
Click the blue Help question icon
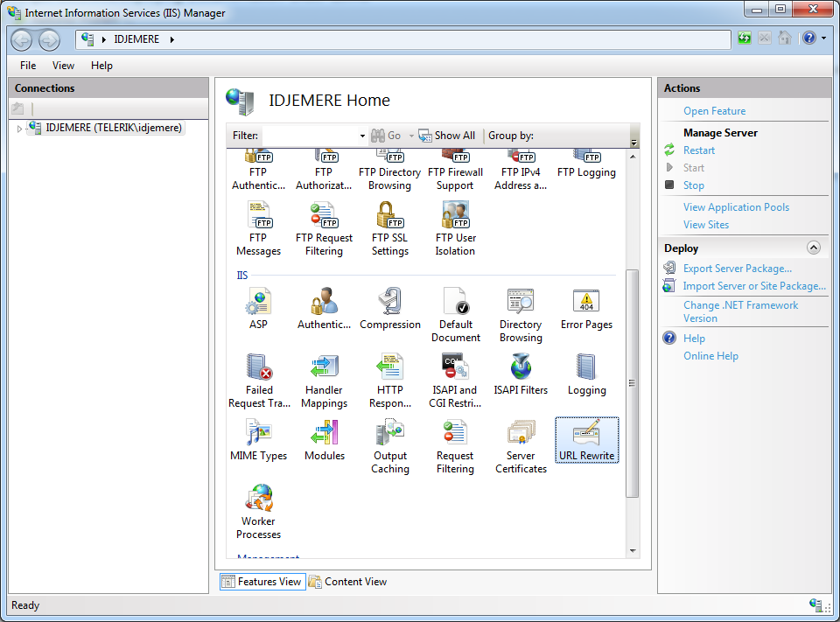[x=808, y=38]
